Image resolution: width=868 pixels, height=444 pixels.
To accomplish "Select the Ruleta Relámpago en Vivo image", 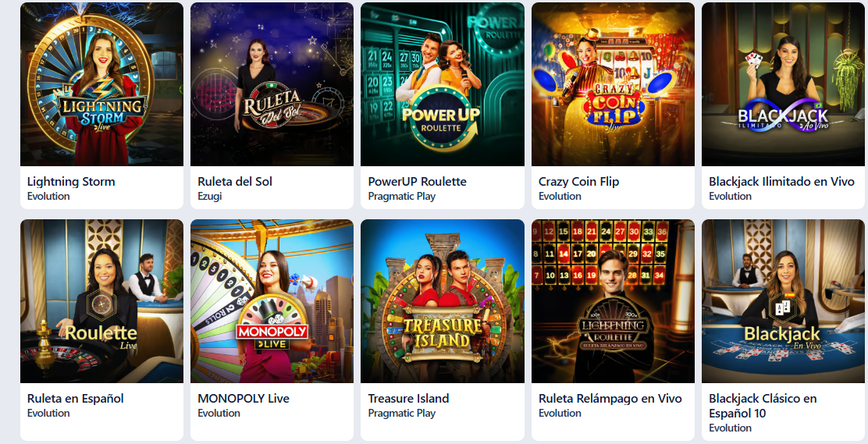I will point(613,301).
